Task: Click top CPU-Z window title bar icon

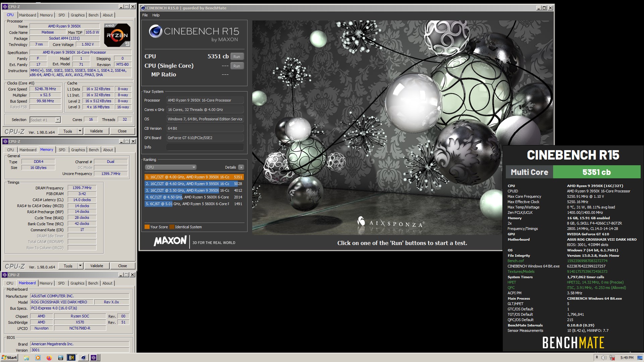Action: pos(5,7)
